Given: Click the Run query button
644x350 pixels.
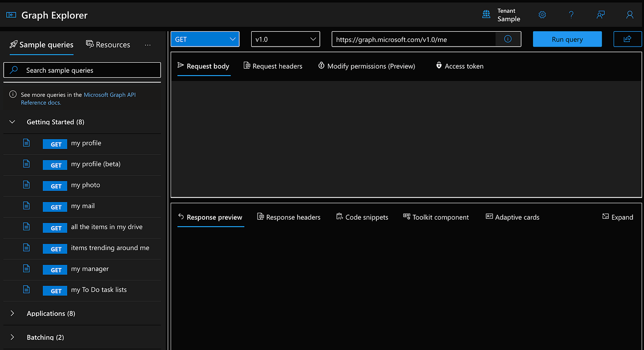Looking at the screenshot, I should pos(567,39).
